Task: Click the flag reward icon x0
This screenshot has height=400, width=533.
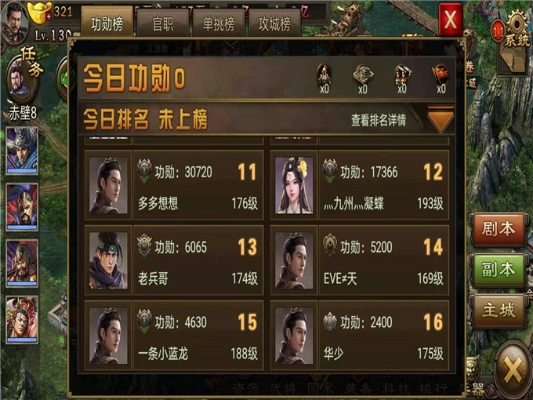Action: (x=441, y=78)
